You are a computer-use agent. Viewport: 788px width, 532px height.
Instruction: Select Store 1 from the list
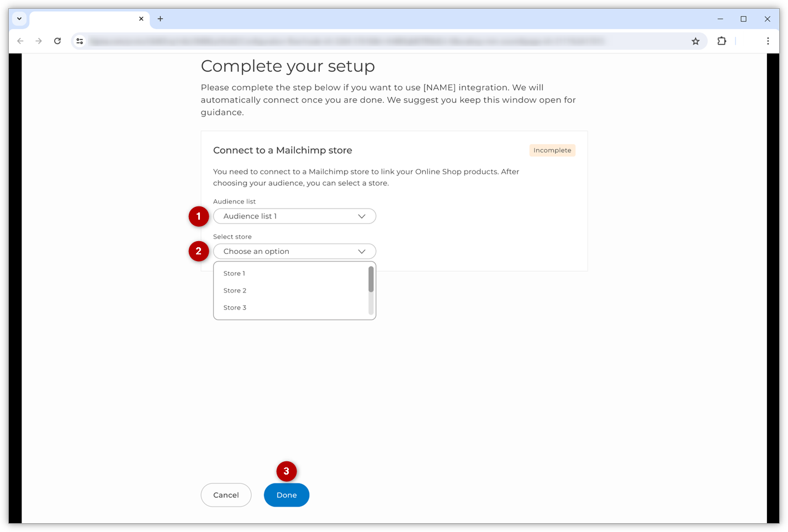[x=234, y=273]
